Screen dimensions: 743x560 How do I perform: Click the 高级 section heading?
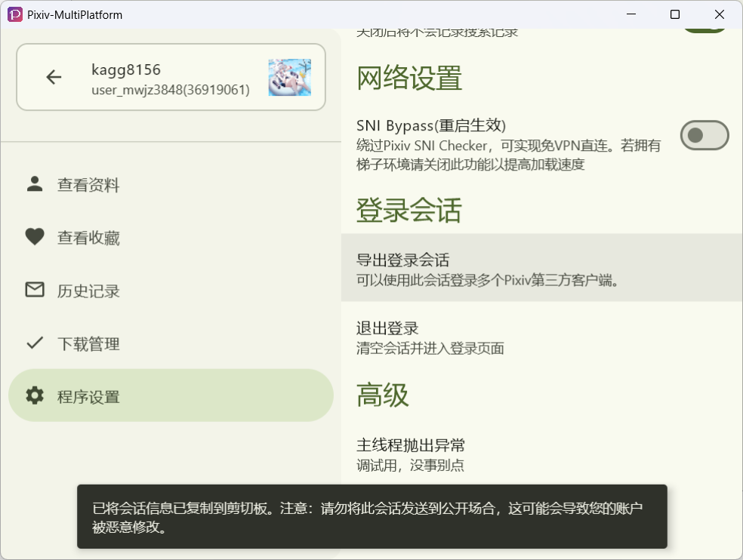382,395
